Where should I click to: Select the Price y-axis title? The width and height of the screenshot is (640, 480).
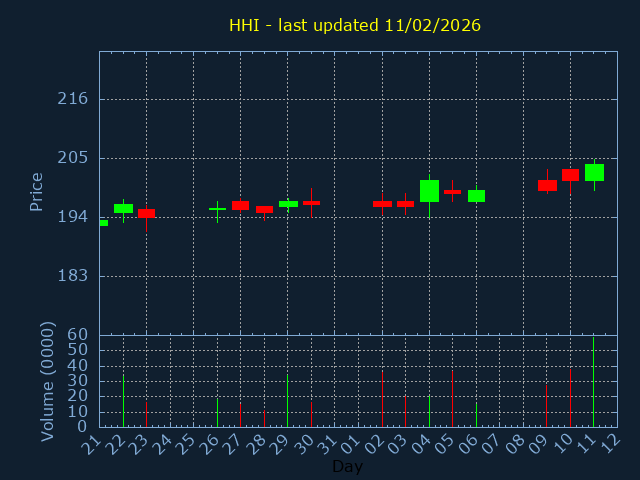37,191
